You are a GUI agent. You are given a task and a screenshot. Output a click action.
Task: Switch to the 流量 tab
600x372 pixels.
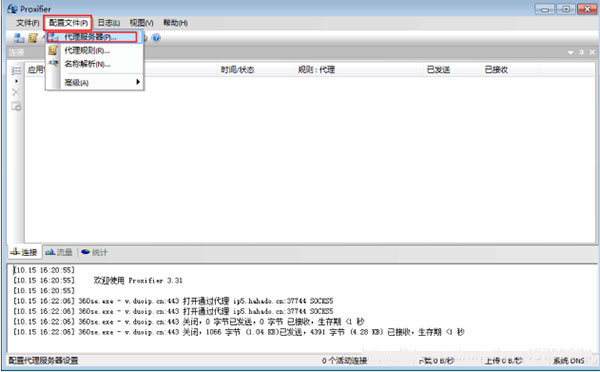tap(59, 252)
